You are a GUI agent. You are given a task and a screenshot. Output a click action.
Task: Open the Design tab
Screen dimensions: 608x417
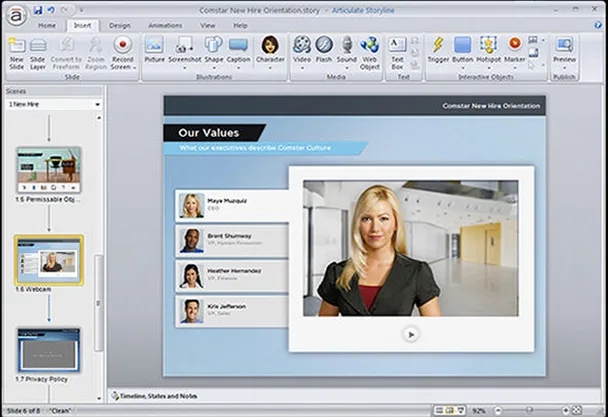tap(119, 25)
